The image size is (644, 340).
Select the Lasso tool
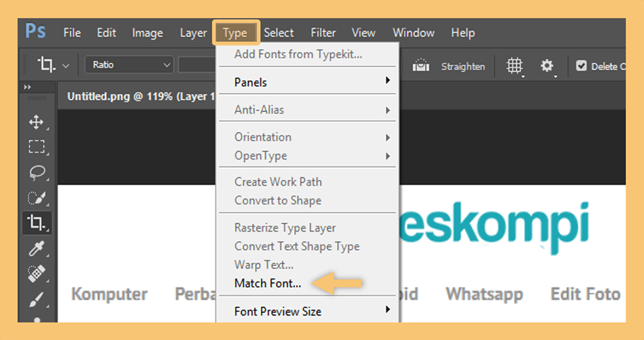(37, 172)
